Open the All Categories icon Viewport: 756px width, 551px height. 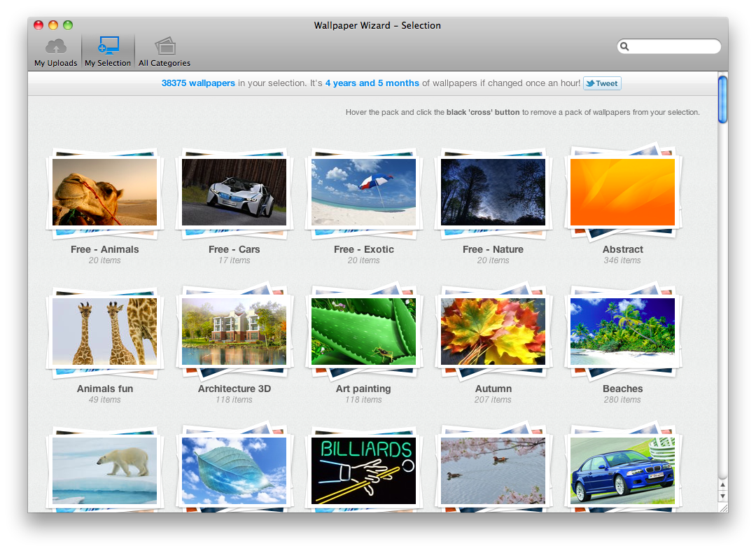pos(164,47)
